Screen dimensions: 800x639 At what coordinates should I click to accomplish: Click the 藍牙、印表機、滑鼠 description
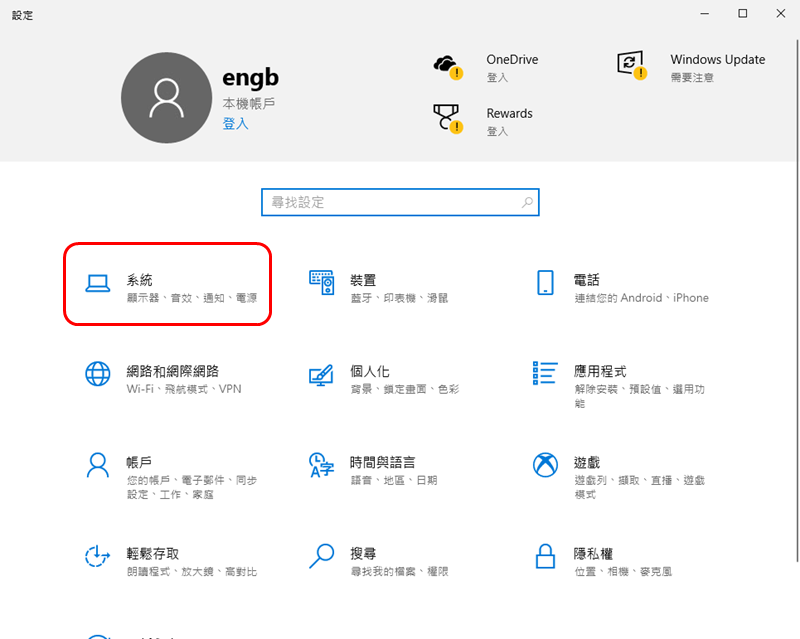tap(399, 298)
